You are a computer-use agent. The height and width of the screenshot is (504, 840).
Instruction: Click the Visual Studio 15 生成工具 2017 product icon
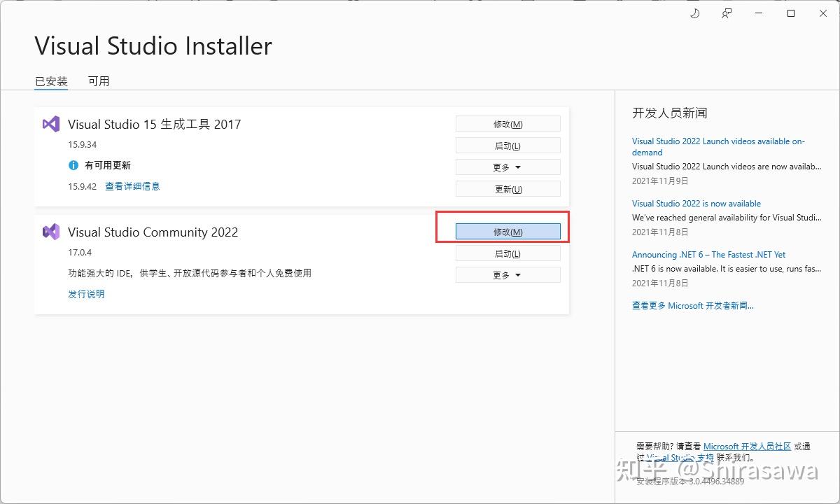point(50,124)
